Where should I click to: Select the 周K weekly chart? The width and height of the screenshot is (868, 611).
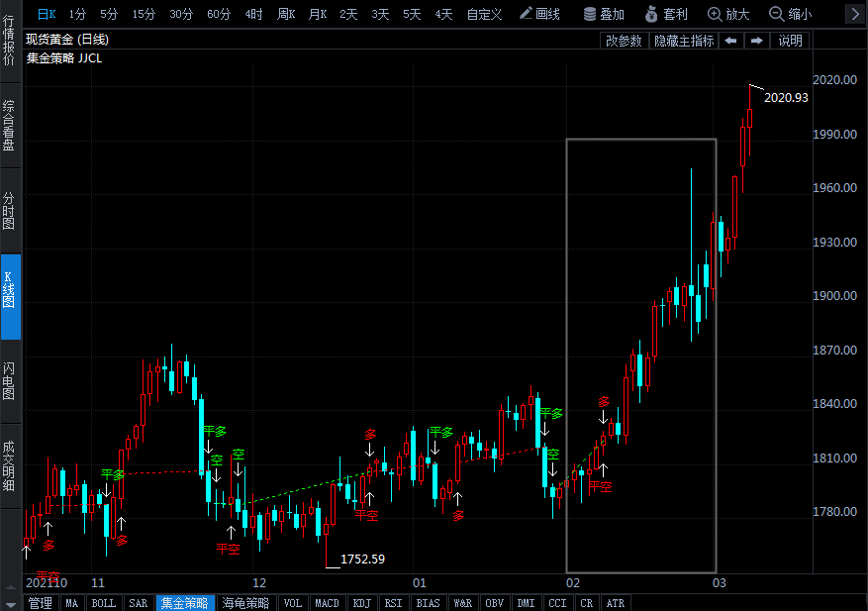pos(286,14)
